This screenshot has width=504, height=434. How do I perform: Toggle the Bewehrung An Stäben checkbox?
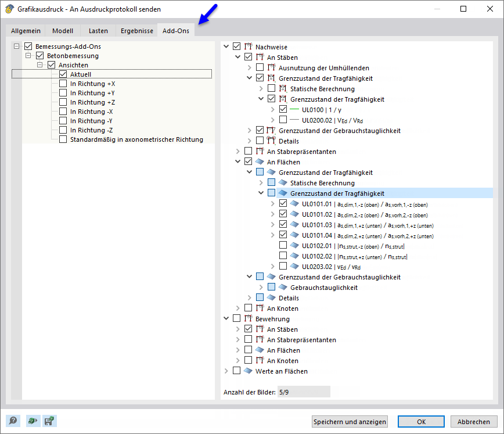click(x=248, y=329)
